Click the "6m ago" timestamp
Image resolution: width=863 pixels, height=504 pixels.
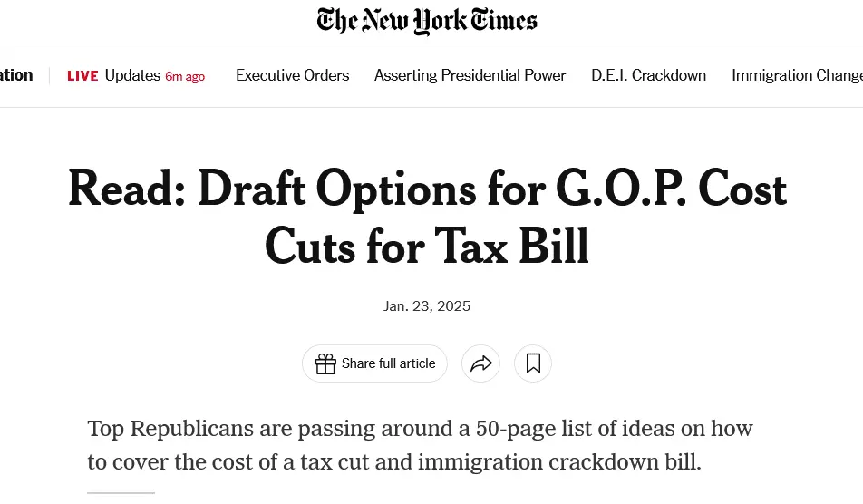click(185, 77)
